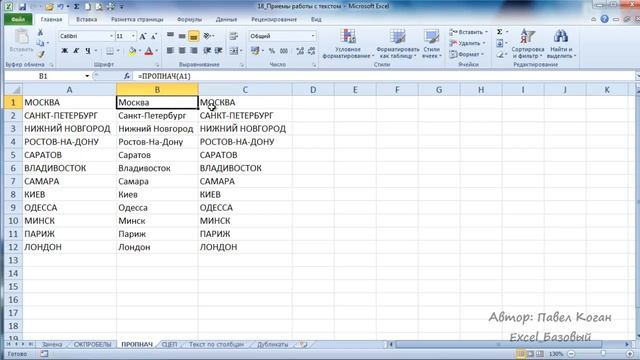Align cell text right
640x360 pixels.
194,51
